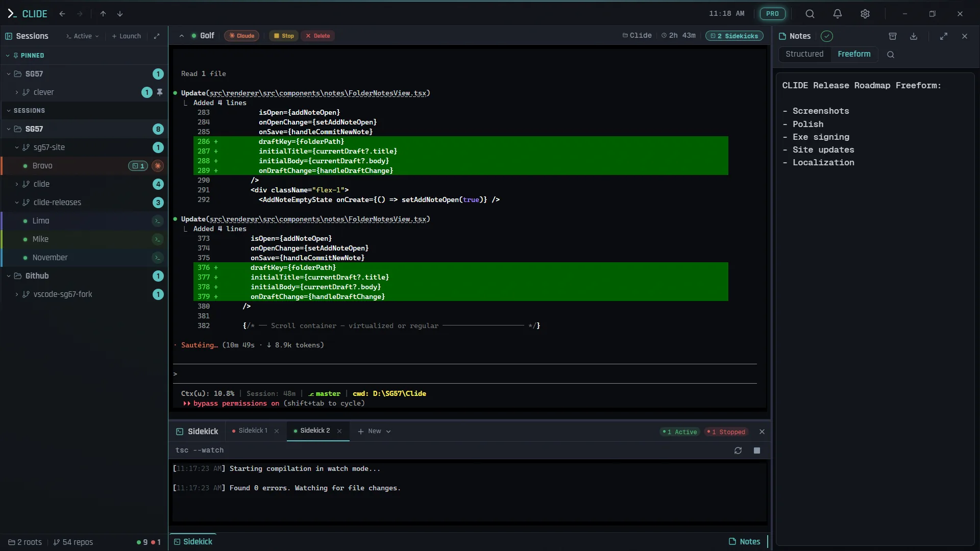Collapse the PINNED section
The width and height of the screenshot is (980, 551).
point(8,56)
